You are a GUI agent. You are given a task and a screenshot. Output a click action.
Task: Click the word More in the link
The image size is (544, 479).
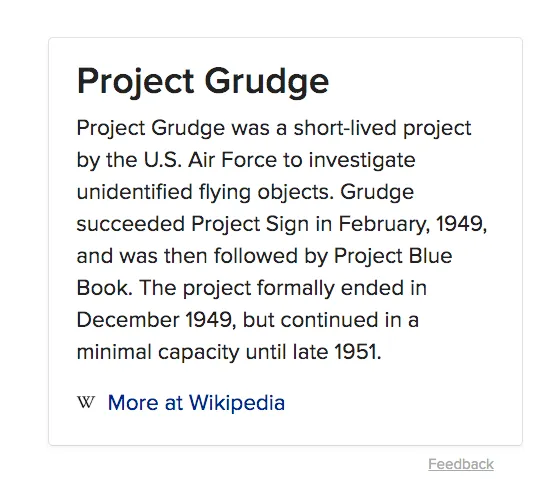133,403
